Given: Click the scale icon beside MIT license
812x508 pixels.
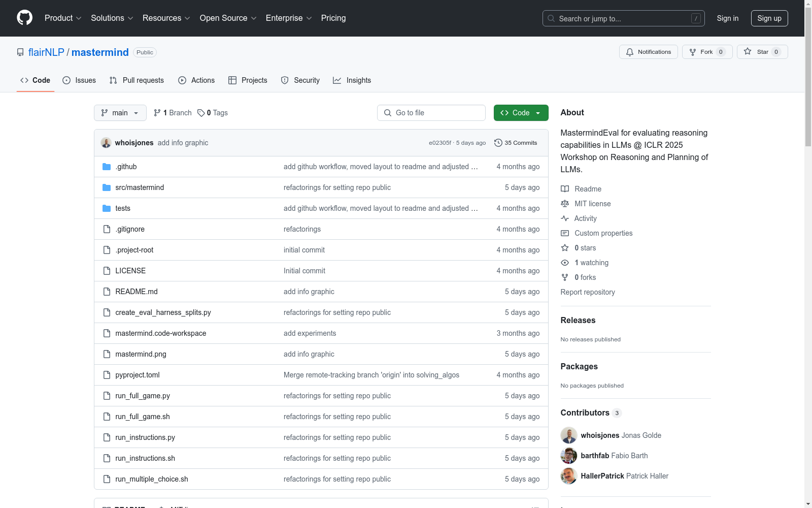Looking at the screenshot, I should point(565,204).
